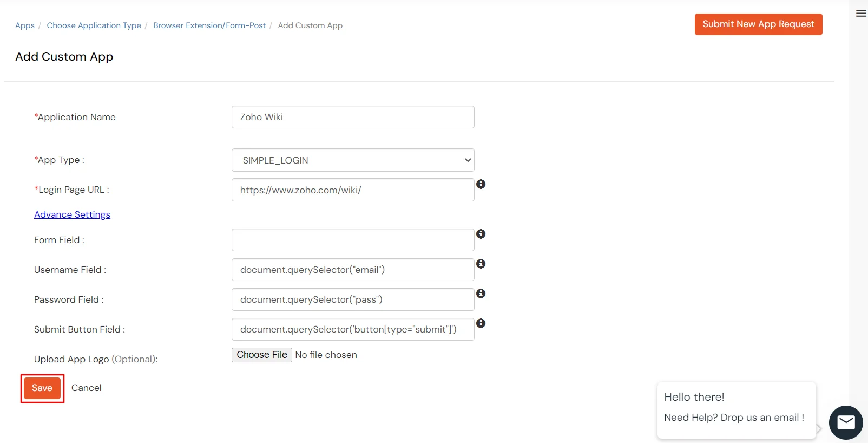Click the 'Add Custom App' page heading
This screenshot has height=443, width=868.
[64, 57]
